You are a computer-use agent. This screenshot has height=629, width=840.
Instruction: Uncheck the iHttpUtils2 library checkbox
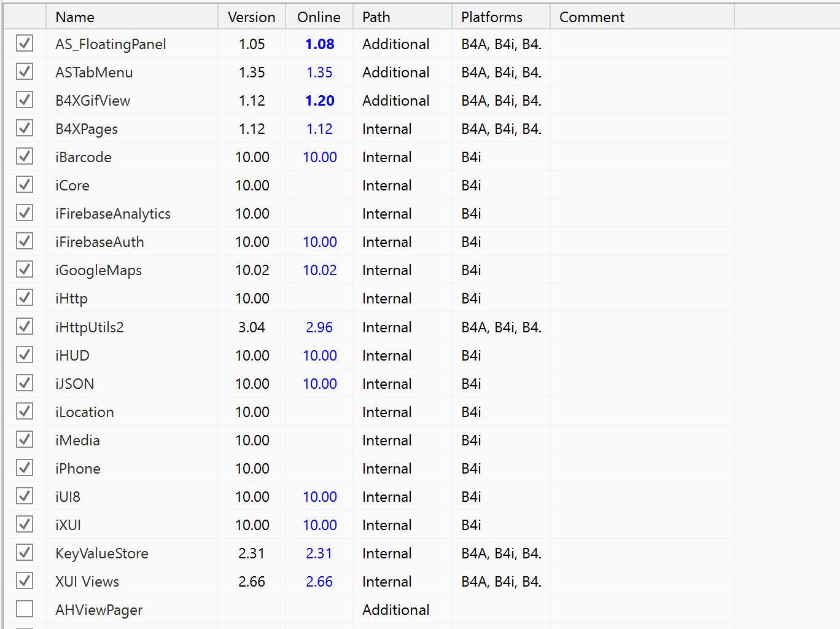tap(25, 327)
